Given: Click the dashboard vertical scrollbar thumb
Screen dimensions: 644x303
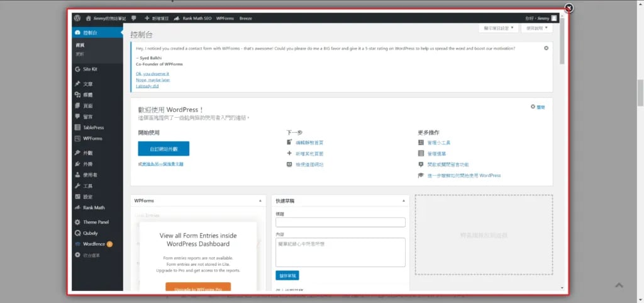Looking at the screenshot, I should 562,42.
